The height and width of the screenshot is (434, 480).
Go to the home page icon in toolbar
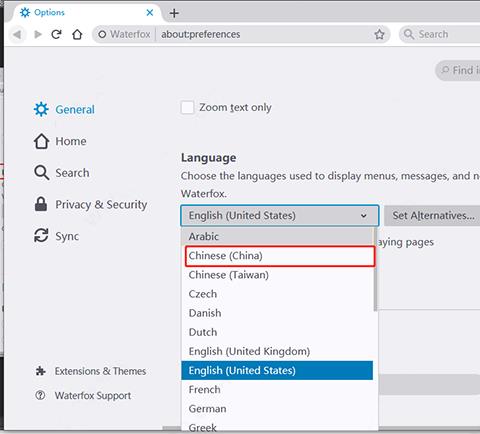point(77,34)
